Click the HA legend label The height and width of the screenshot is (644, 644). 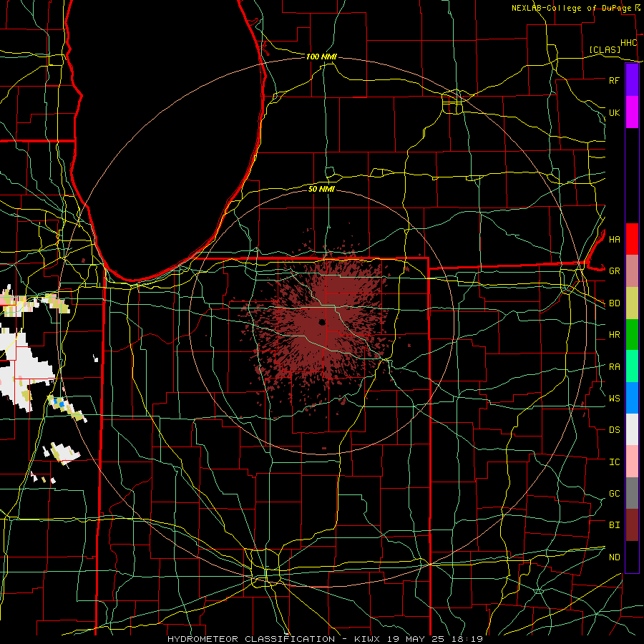(615, 239)
